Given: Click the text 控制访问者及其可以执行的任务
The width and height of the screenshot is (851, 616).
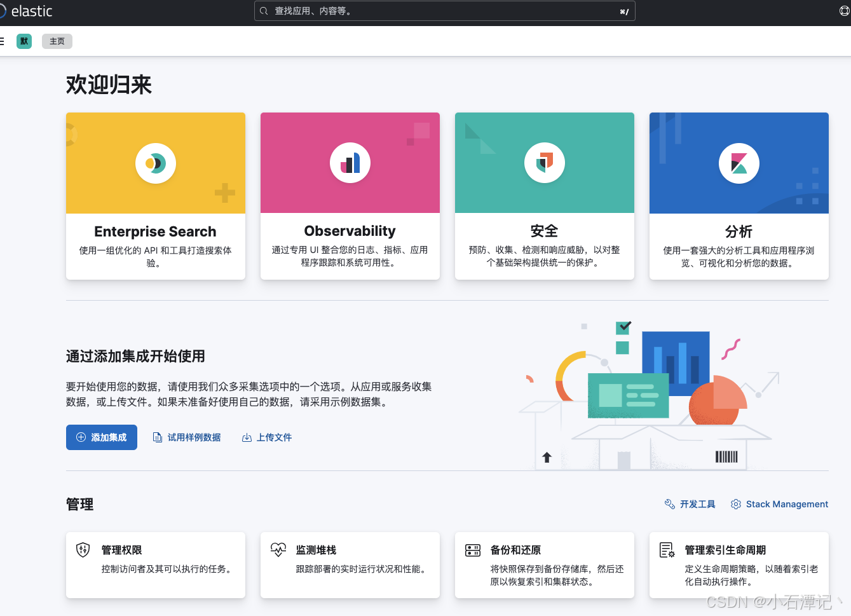Looking at the screenshot, I should (x=168, y=569).
